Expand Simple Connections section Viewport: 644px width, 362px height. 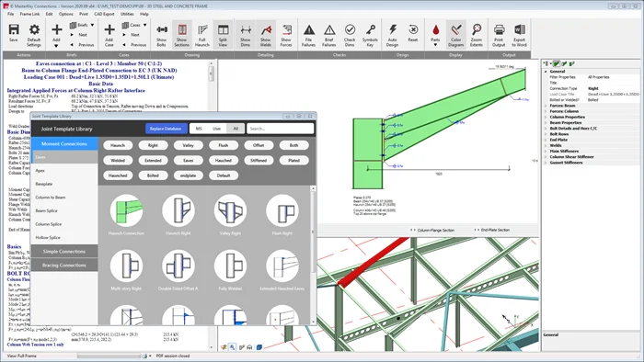click(x=64, y=252)
